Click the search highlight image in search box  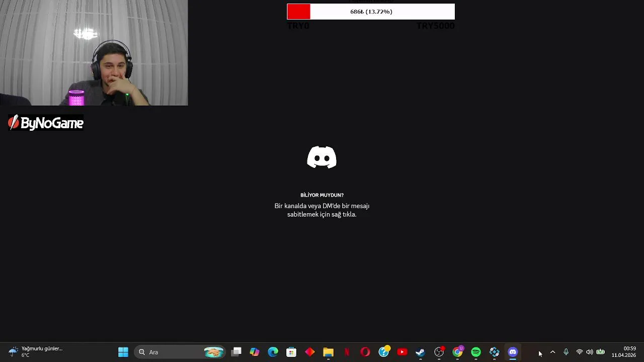[214, 352]
